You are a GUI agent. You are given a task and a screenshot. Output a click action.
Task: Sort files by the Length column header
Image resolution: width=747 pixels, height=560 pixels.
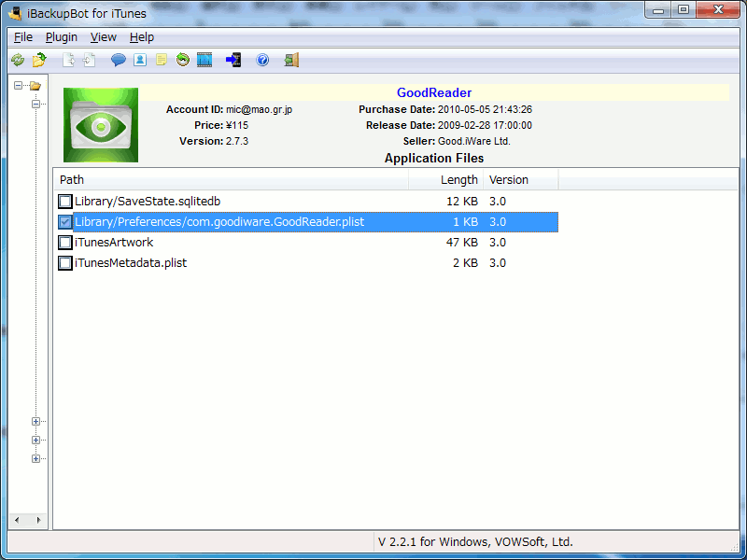[x=458, y=180]
